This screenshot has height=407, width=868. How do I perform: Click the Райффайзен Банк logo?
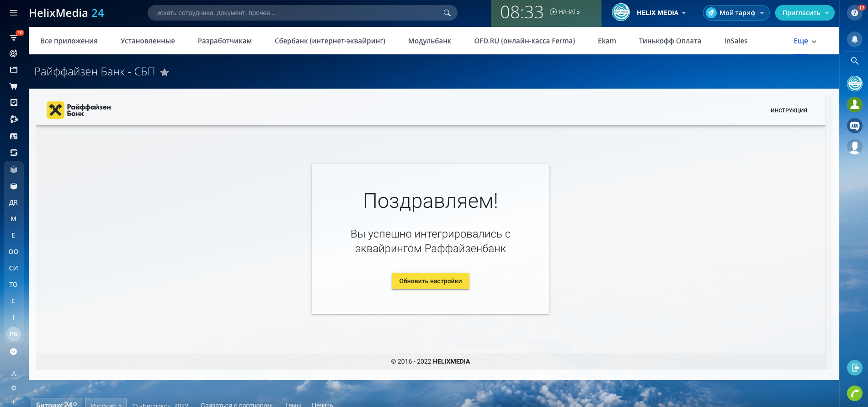pyautogui.click(x=79, y=110)
